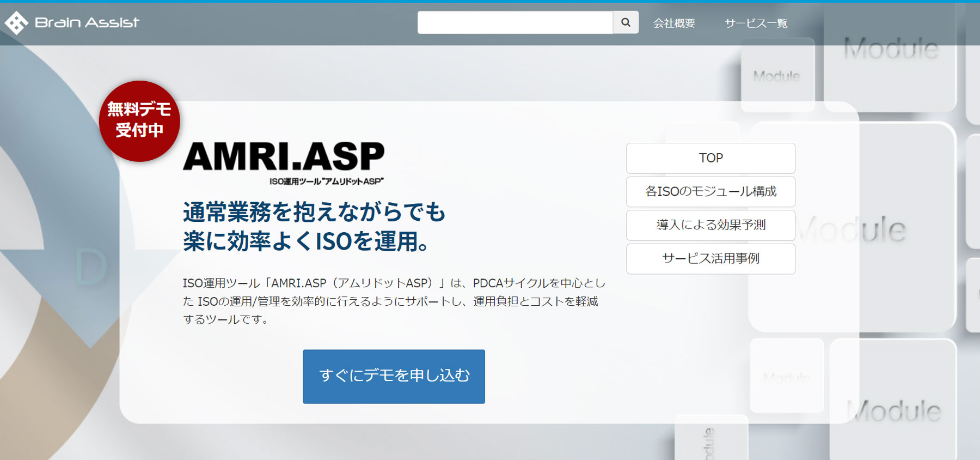This screenshot has height=460, width=980.
Task: Click the ISO運用ツール description paragraph
Action: [x=394, y=301]
